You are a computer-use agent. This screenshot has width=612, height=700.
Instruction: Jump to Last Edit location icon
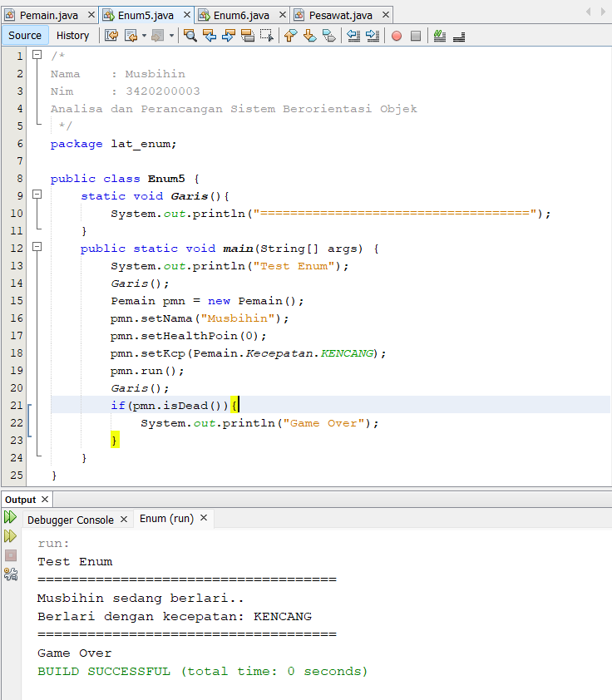click(111, 35)
